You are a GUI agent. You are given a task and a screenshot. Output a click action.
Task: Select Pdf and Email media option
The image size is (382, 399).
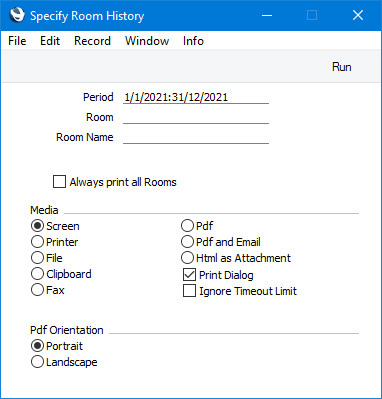(x=187, y=242)
